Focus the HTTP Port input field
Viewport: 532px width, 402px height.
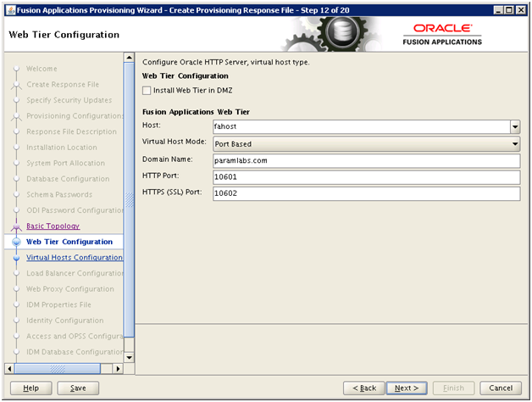coord(367,176)
